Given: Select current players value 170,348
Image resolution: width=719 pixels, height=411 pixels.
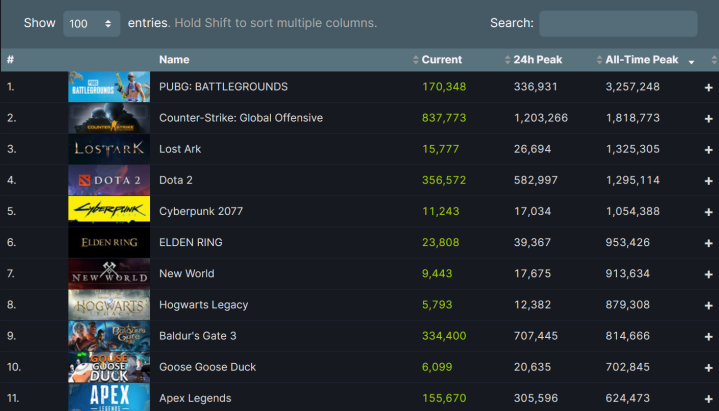Looking at the screenshot, I should click(x=444, y=87).
